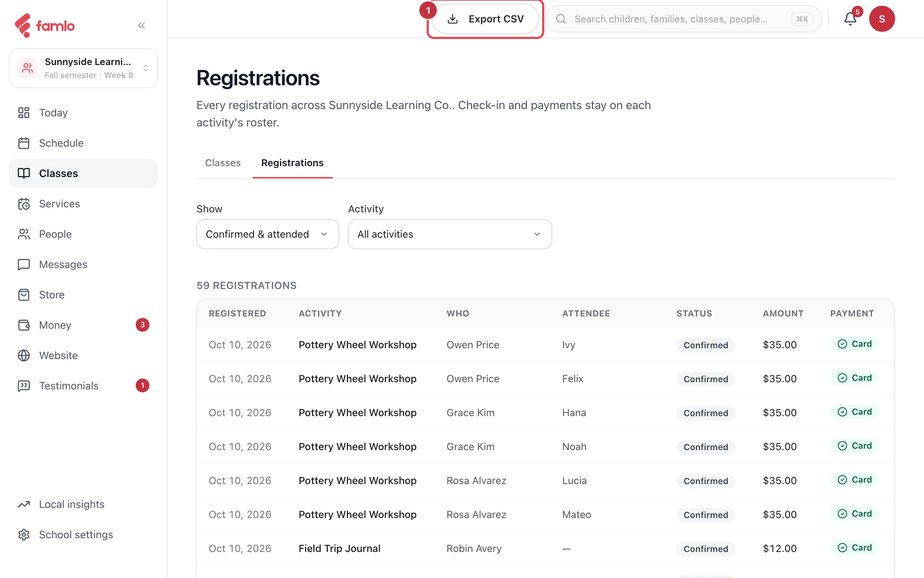Open the Show filter dropdown
Image resolution: width=924 pixels, height=578 pixels.
click(x=268, y=234)
